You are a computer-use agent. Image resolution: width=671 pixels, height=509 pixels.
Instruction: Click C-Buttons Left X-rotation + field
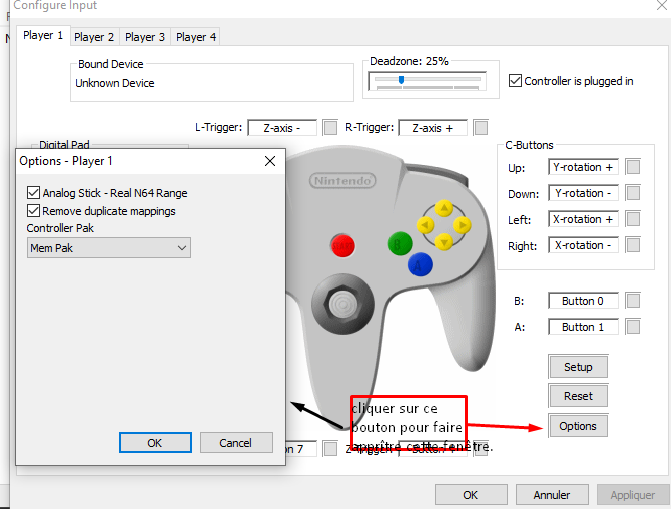(583, 219)
